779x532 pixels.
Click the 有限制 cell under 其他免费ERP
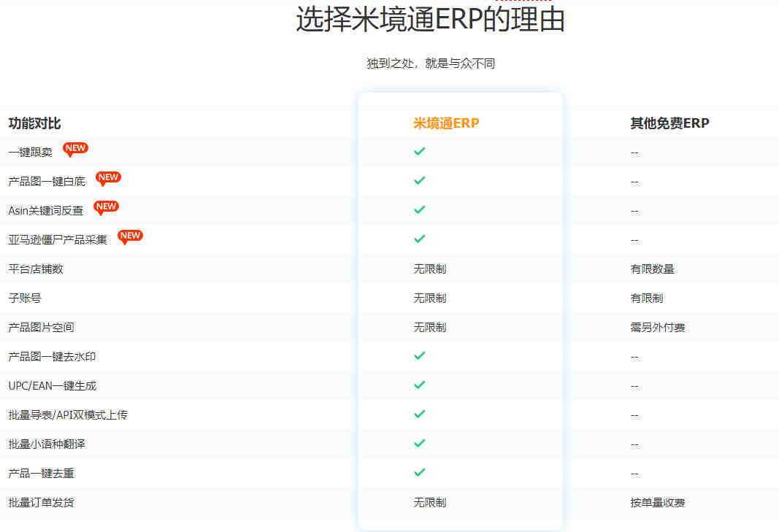click(x=647, y=298)
